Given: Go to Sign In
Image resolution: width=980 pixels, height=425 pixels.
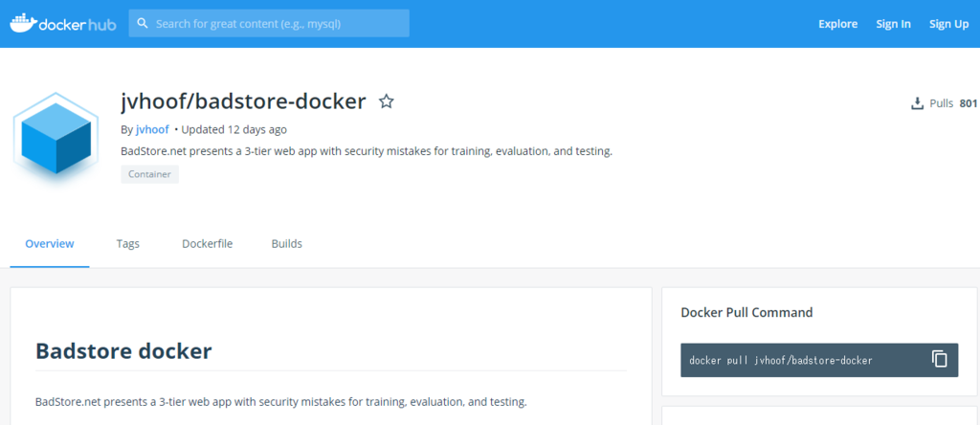Looking at the screenshot, I should [893, 24].
